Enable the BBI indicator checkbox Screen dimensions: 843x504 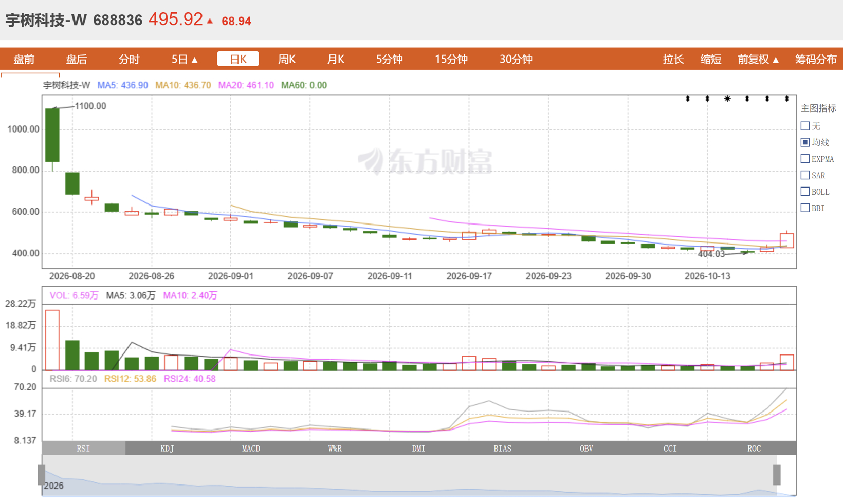[805, 208]
